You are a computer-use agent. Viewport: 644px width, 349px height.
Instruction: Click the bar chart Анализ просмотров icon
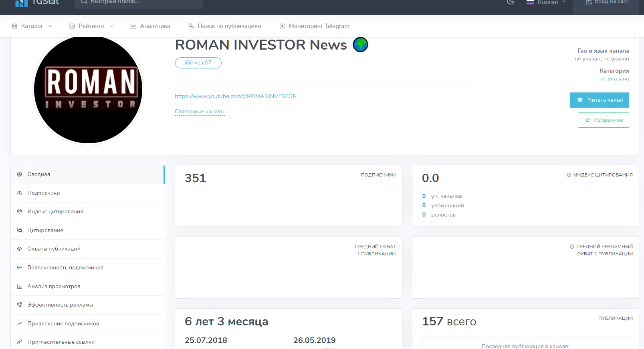pyautogui.click(x=19, y=286)
